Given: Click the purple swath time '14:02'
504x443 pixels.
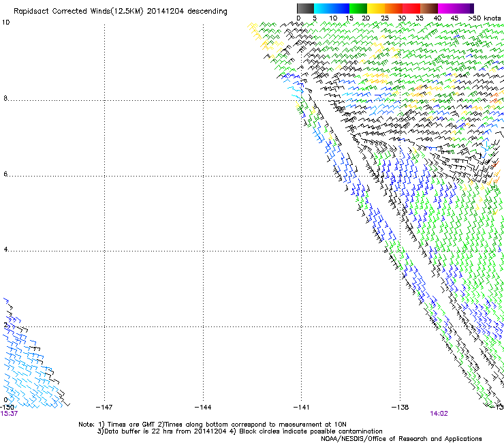Looking at the screenshot, I should pyautogui.click(x=439, y=414).
